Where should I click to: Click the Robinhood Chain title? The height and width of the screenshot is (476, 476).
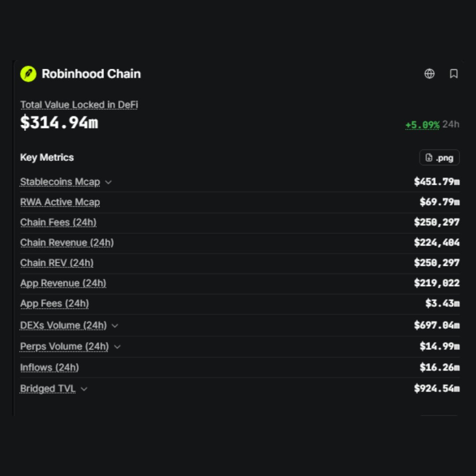pos(91,74)
